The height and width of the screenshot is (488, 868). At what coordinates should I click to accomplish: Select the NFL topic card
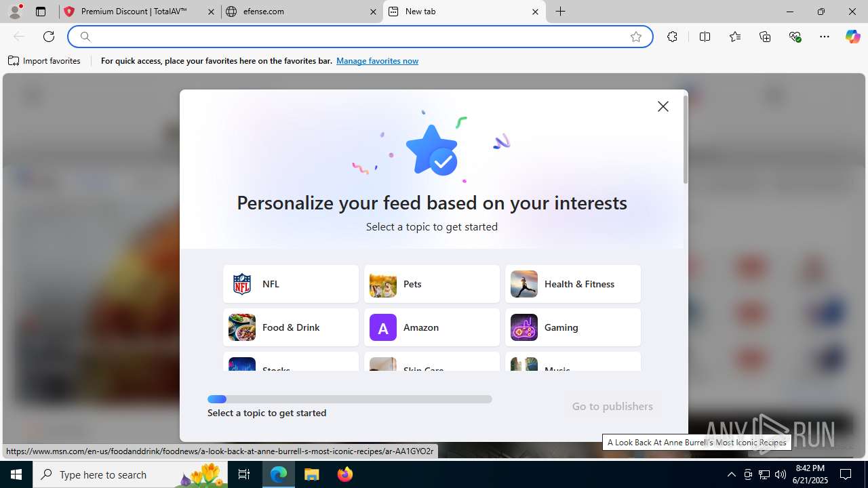[x=291, y=284]
